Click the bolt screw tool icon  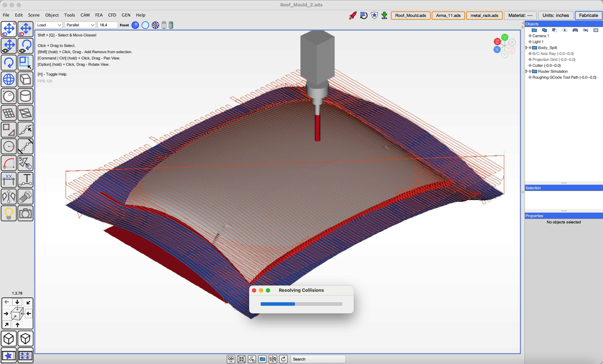(x=25, y=197)
